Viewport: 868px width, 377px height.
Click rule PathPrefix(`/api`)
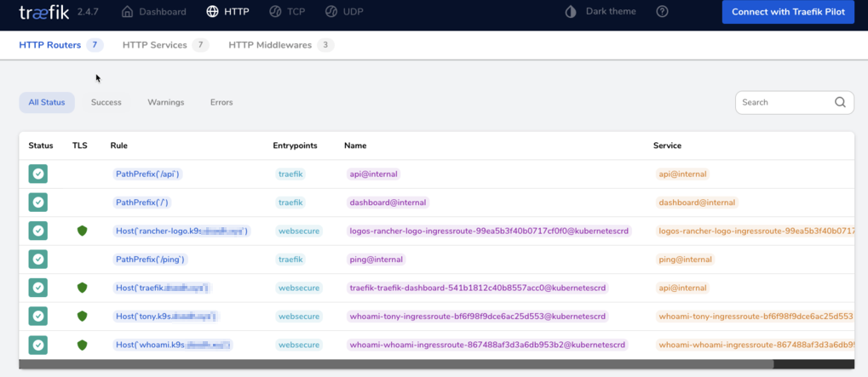(x=148, y=174)
